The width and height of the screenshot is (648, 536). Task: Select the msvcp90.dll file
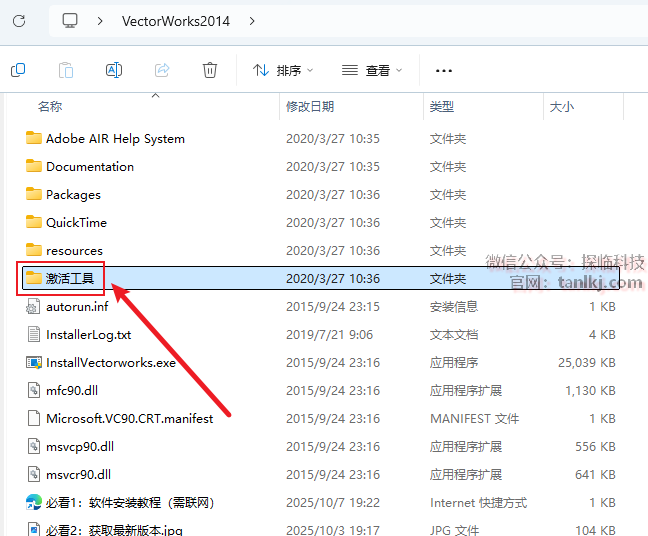click(80, 447)
